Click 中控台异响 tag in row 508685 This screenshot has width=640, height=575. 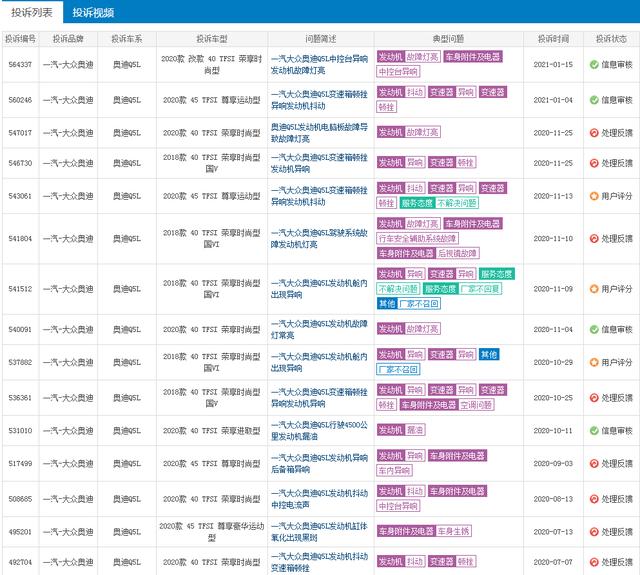tap(398, 506)
